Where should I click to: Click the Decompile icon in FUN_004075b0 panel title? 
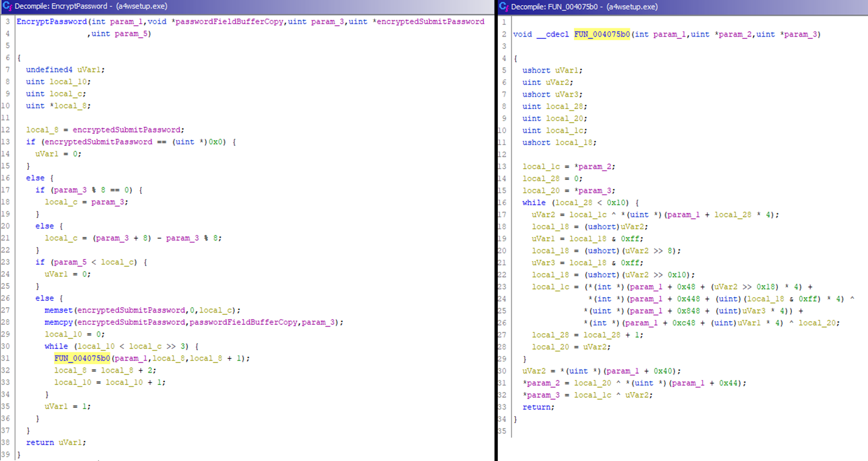coord(503,6)
